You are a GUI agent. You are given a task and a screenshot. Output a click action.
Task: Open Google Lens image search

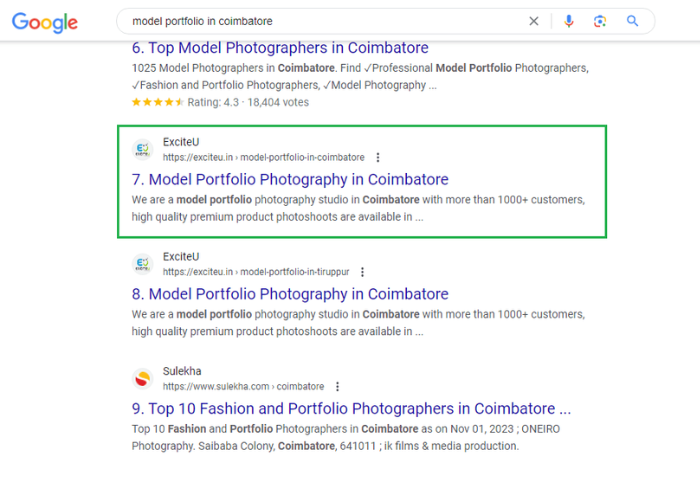600,21
